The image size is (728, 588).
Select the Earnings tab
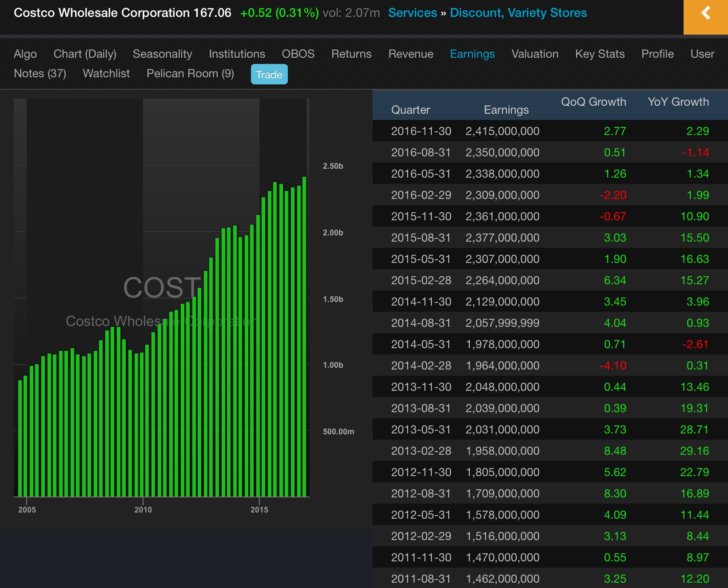[472, 54]
